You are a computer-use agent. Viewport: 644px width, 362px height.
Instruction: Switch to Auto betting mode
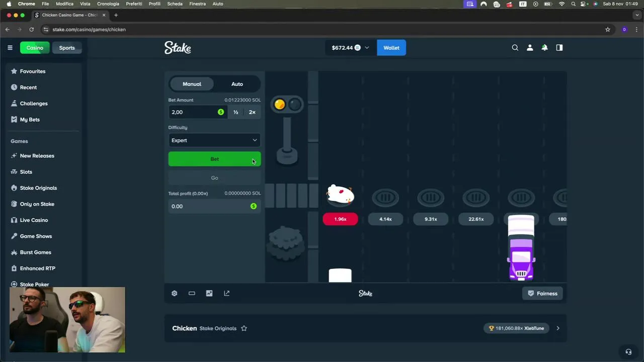[x=237, y=84]
